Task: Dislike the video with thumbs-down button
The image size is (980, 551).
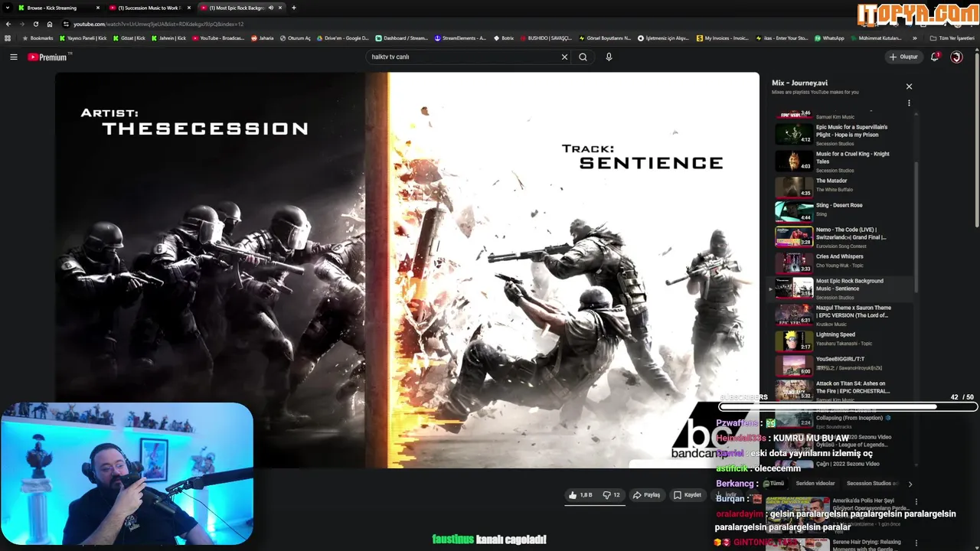Action: pyautogui.click(x=611, y=495)
